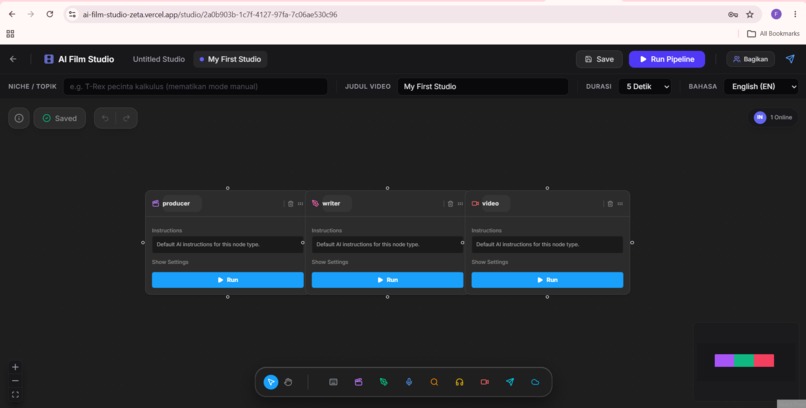This screenshot has width=806, height=408.
Task: Click green block in minimap
Action: (744, 361)
